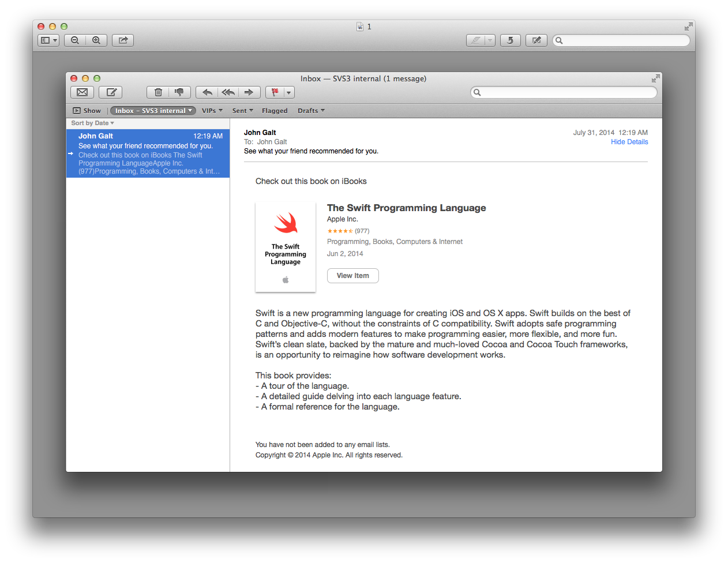
Task: Open the VIPs favorites menu
Action: click(212, 111)
